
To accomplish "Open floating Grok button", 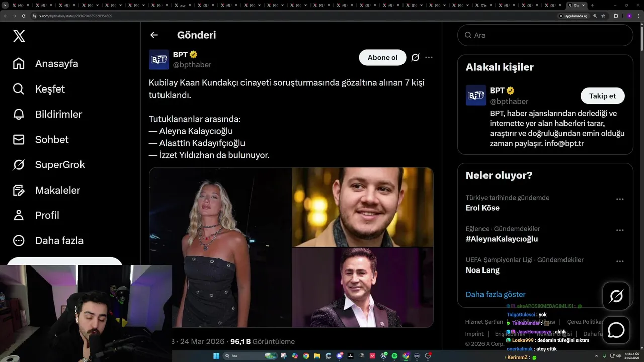I will 616,296.
